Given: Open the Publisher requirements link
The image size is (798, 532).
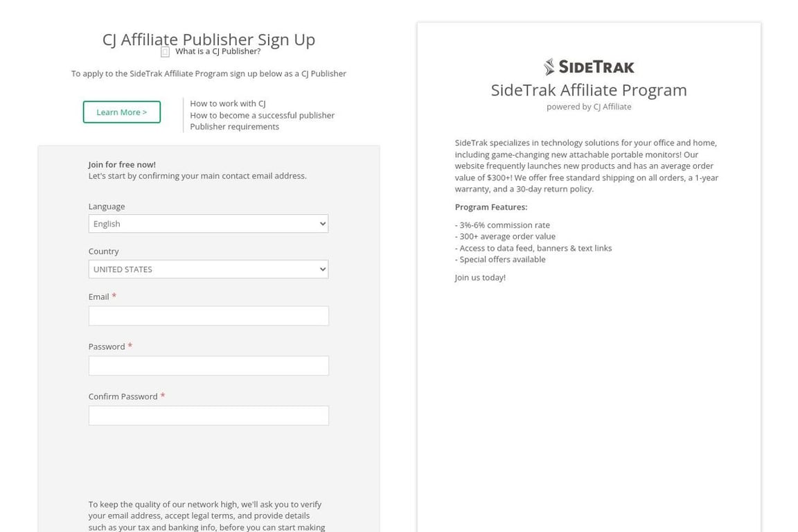Looking at the screenshot, I should click(235, 127).
